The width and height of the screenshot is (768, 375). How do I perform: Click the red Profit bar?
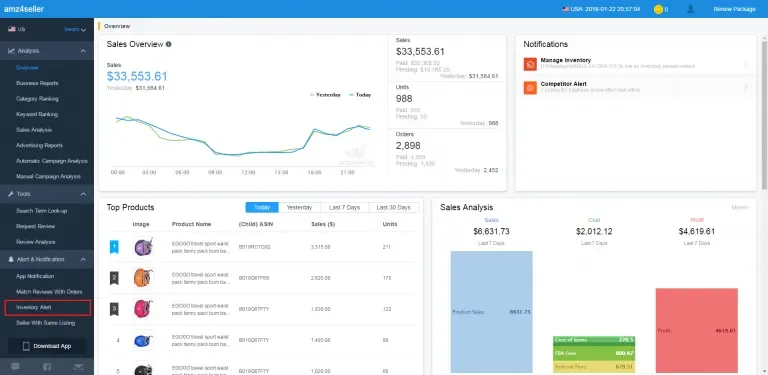point(696,330)
